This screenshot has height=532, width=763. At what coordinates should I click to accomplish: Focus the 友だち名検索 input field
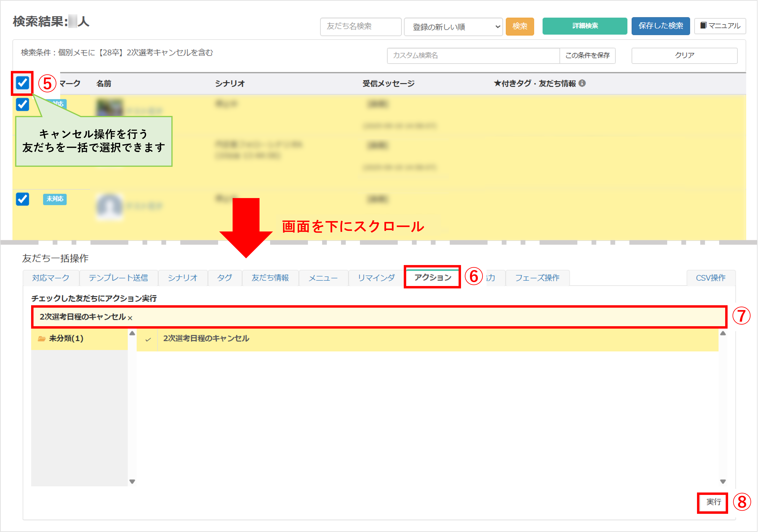361,27
